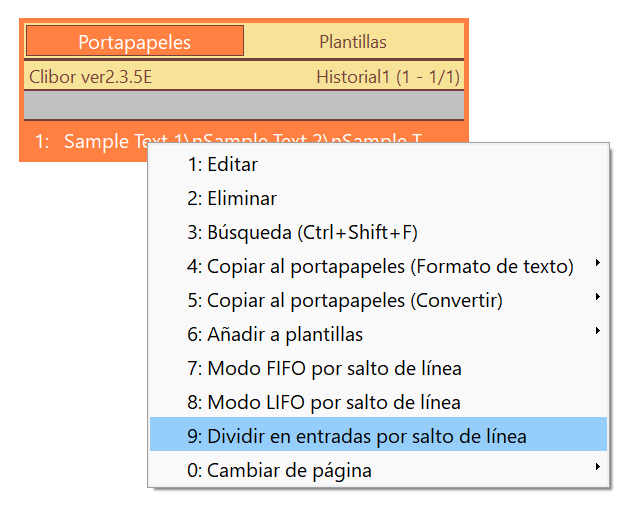Expand the Cambiar de página submenu arrow

click(598, 466)
